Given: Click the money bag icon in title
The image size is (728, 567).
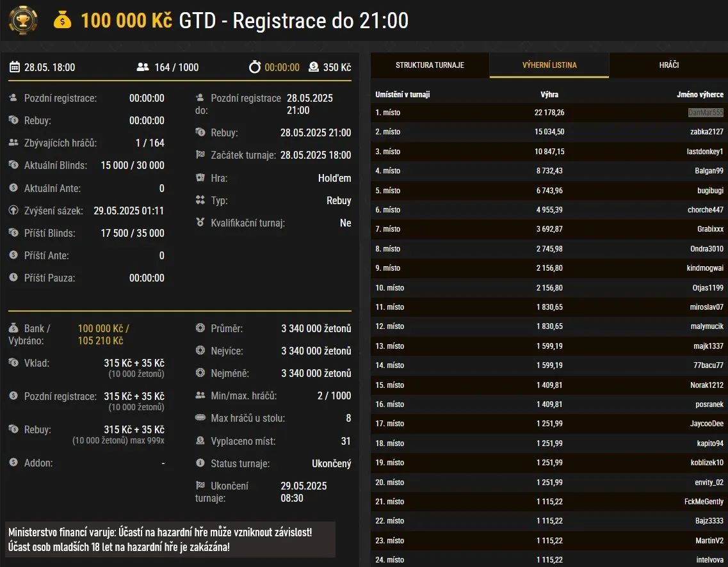Looking at the screenshot, I should (63, 20).
